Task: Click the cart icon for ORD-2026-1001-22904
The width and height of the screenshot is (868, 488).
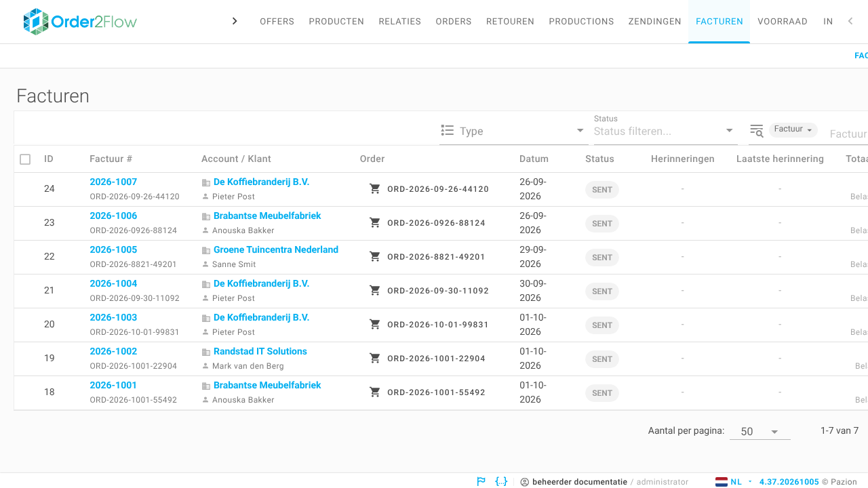Action: tap(375, 358)
